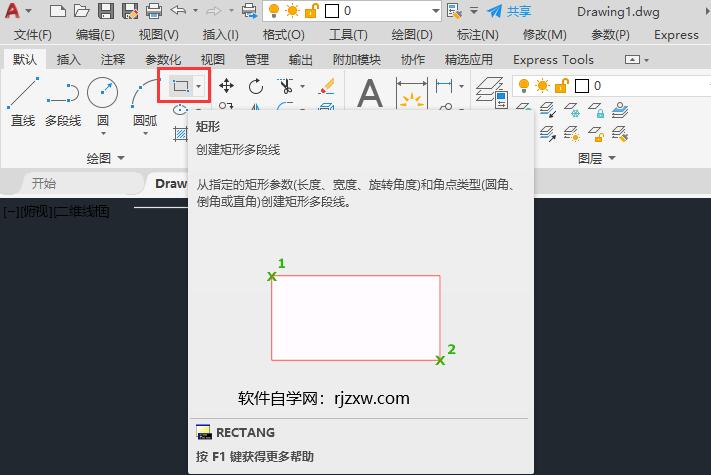711x475 pixels.
Task: Toggle layer on/off bulb in the ribbon layer box
Action: pos(524,85)
